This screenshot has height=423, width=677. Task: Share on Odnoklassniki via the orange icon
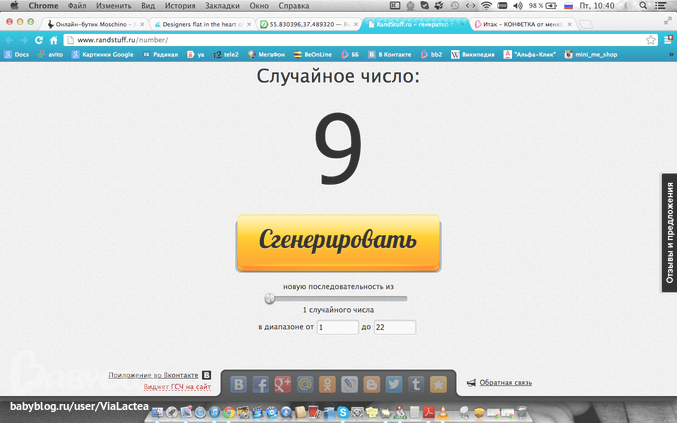[327, 383]
